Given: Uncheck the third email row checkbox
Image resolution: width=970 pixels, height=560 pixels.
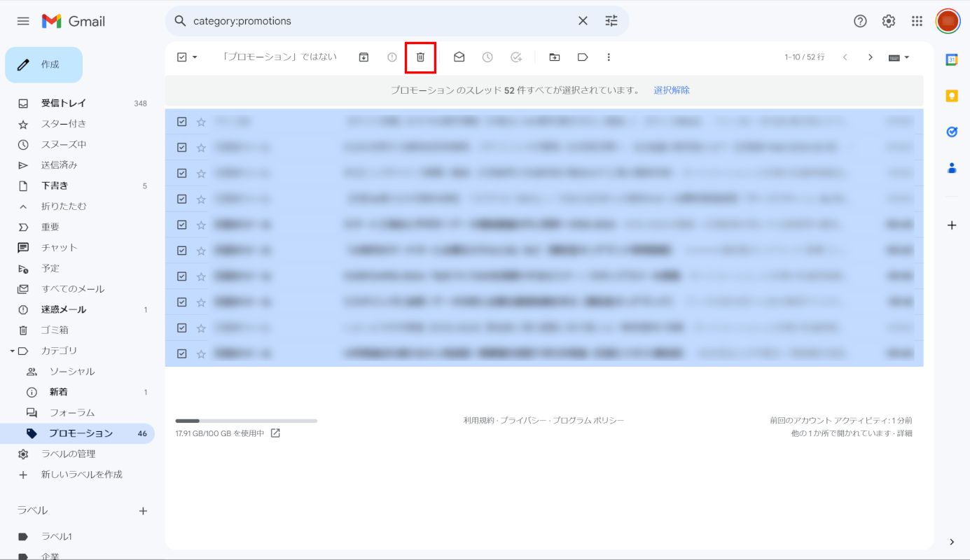Looking at the screenshot, I should (x=182, y=173).
